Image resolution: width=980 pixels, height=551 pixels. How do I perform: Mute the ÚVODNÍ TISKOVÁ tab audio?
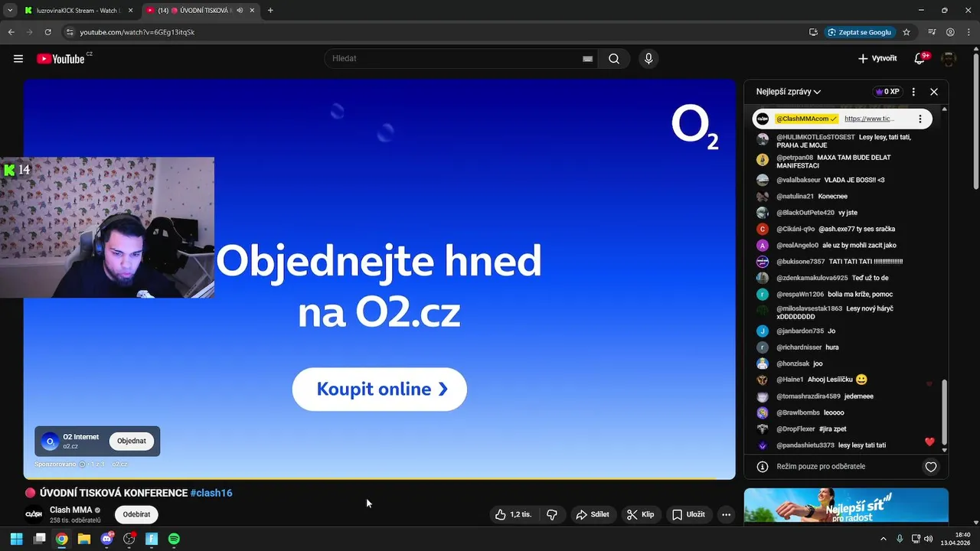pyautogui.click(x=240, y=11)
